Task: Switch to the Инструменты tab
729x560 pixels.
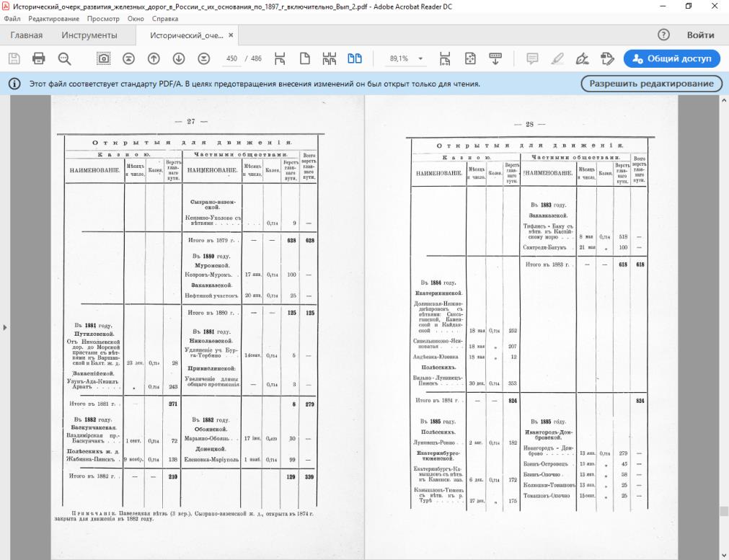Action: pos(89,35)
